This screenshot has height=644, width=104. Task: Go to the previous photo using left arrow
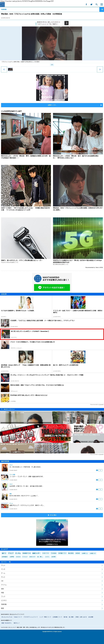coord(4,69)
